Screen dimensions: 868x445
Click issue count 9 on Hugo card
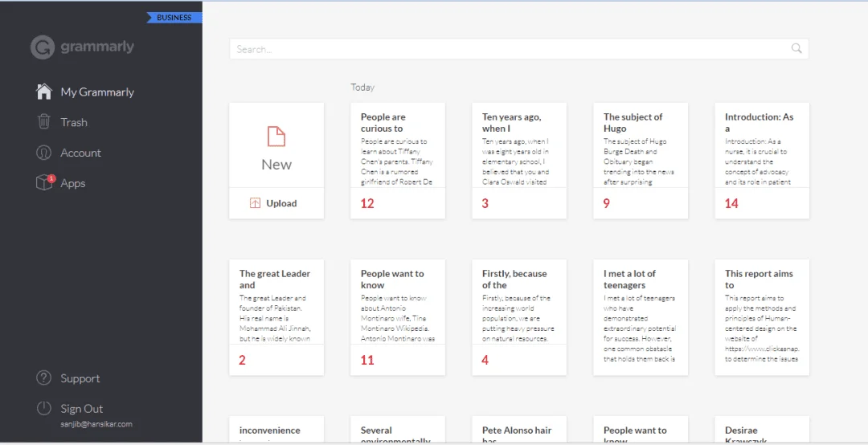coord(607,204)
